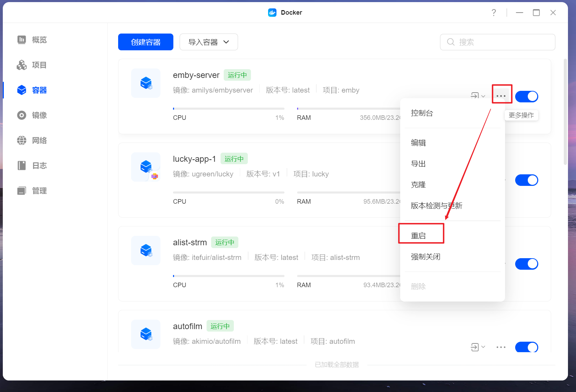Screen dimensions: 576x392
Task: Open the 镜像 images sidebar icon
Action: tap(22, 115)
